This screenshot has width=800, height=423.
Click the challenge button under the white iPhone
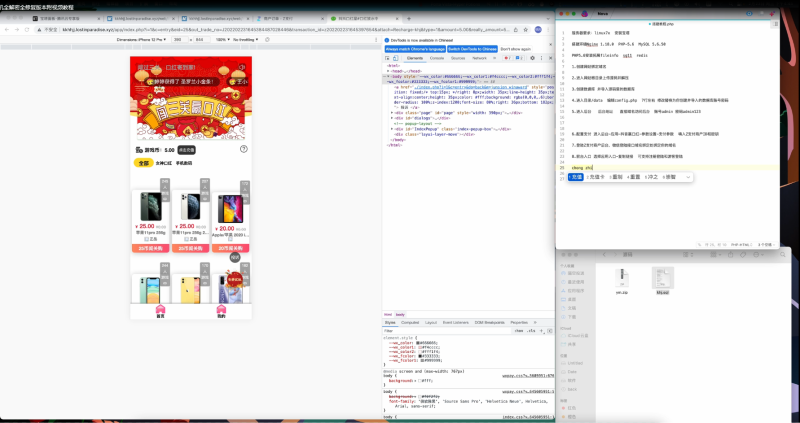[x=190, y=248]
